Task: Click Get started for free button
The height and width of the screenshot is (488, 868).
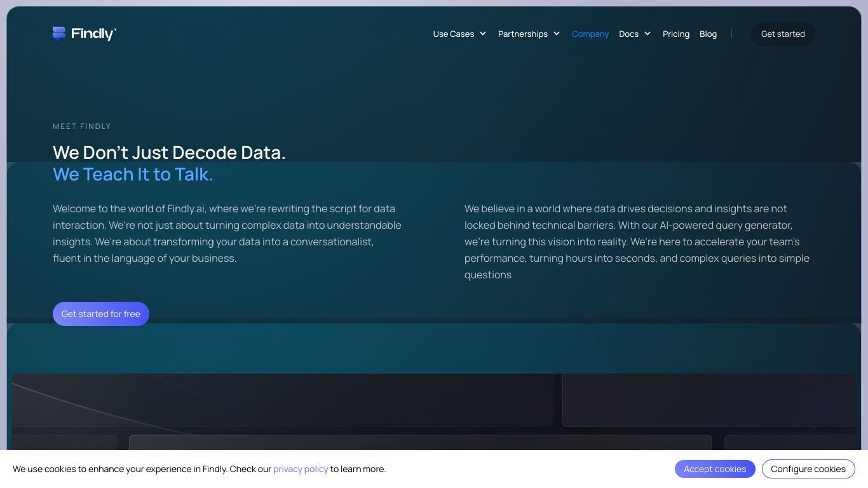Action: point(101,314)
